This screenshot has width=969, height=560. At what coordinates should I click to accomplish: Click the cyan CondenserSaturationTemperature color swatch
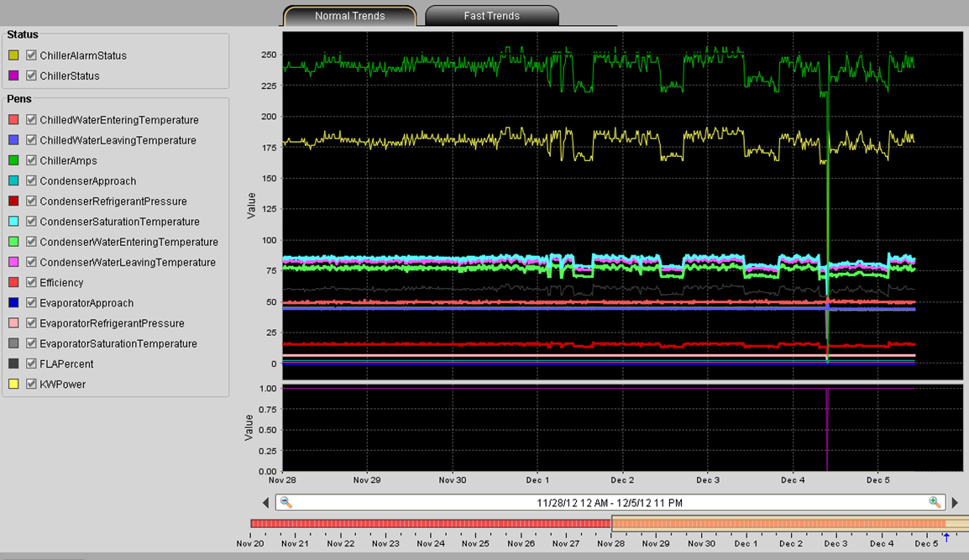coord(13,222)
